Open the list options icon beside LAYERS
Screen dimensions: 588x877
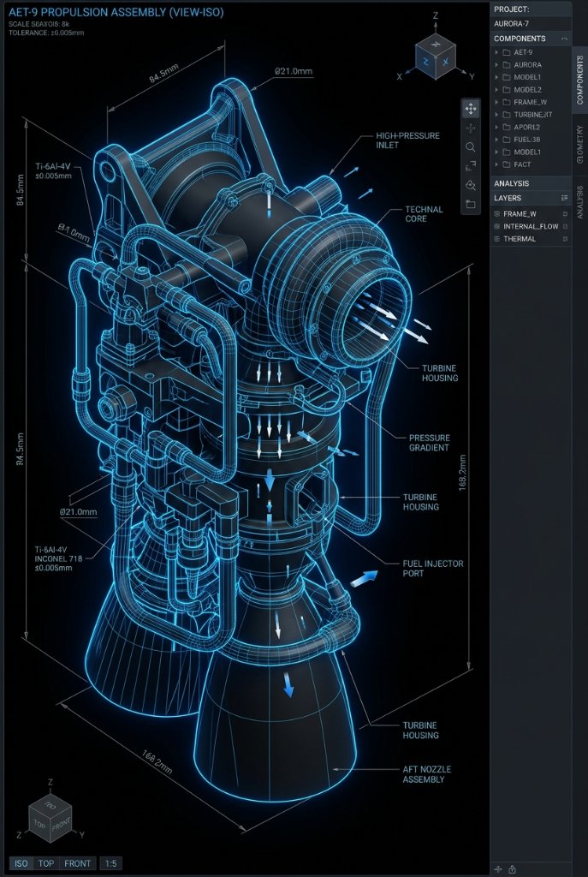[x=564, y=198]
